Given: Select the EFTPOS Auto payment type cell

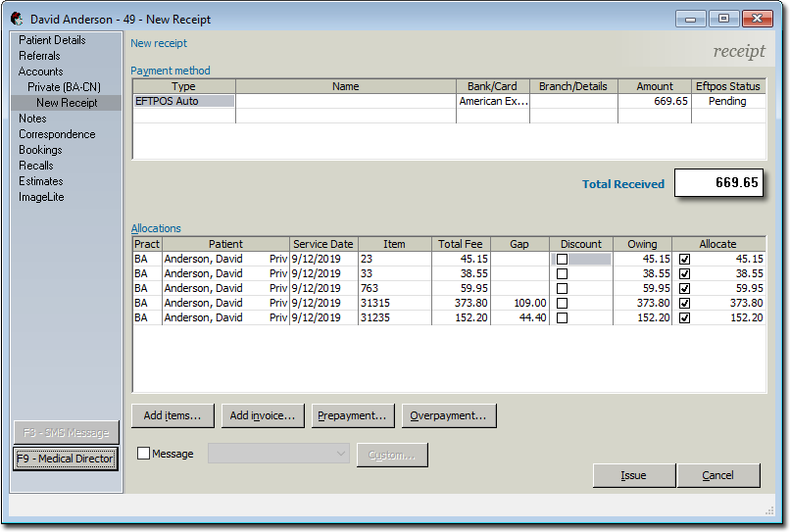Looking at the screenshot, I should coord(184,101).
